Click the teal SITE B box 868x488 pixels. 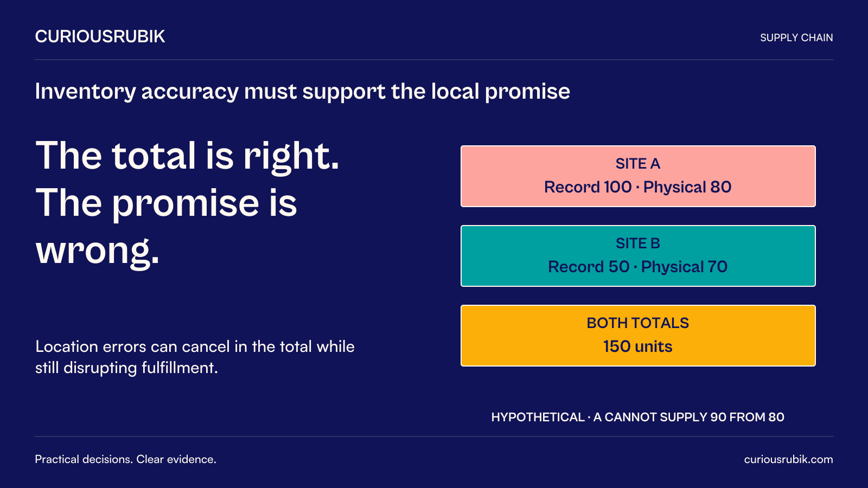coord(638,256)
